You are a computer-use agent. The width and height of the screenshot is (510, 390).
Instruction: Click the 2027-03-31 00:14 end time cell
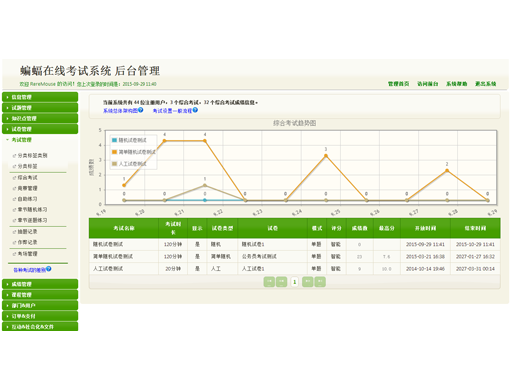[475, 268]
